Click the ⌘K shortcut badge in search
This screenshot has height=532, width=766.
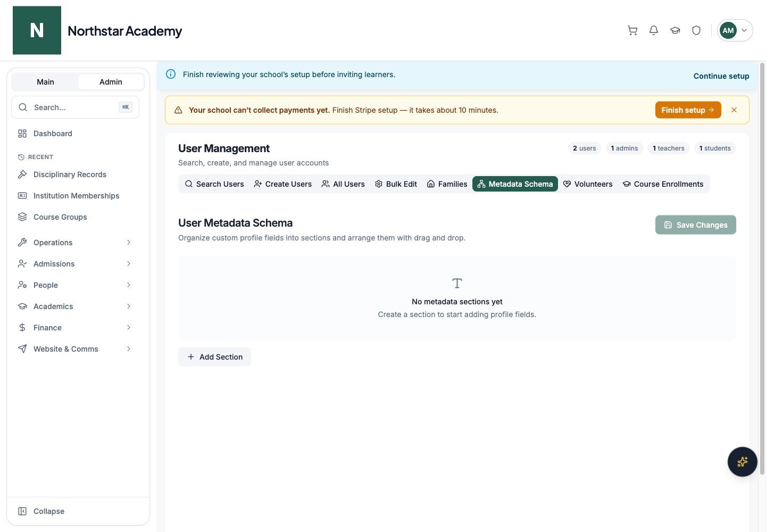126,107
